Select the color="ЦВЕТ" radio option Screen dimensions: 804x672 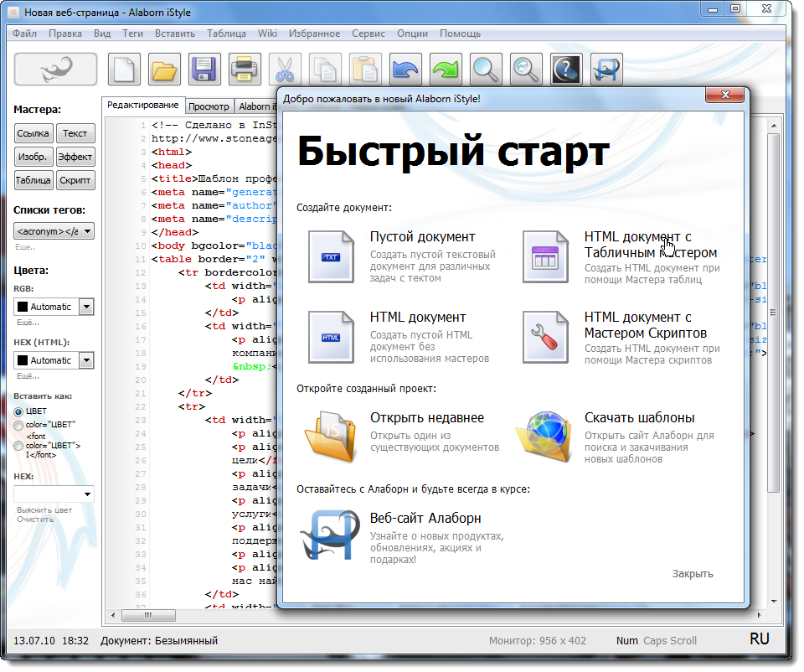click(18, 426)
